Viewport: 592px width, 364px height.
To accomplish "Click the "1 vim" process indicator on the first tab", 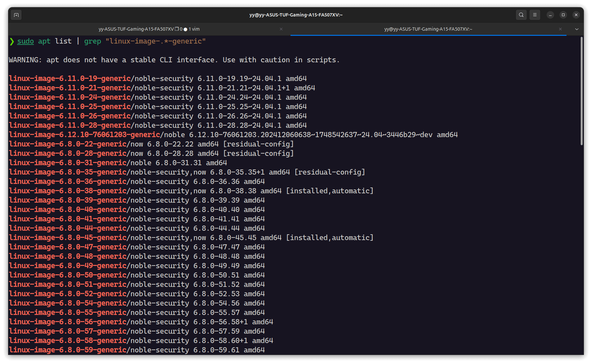I will pyautogui.click(x=194, y=29).
